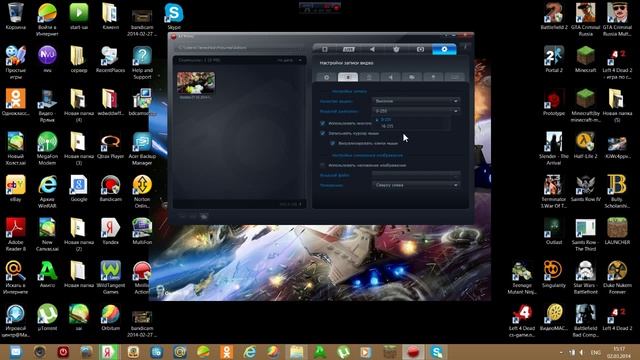Image resolution: width=640 pixels, height=360 pixels.
Task: Launch Bandicam from the desktop
Action: pyautogui.click(x=110, y=188)
